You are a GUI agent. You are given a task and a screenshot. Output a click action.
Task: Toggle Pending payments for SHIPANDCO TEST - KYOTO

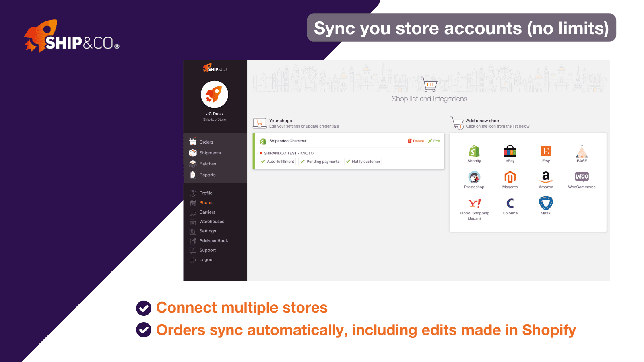click(x=320, y=161)
